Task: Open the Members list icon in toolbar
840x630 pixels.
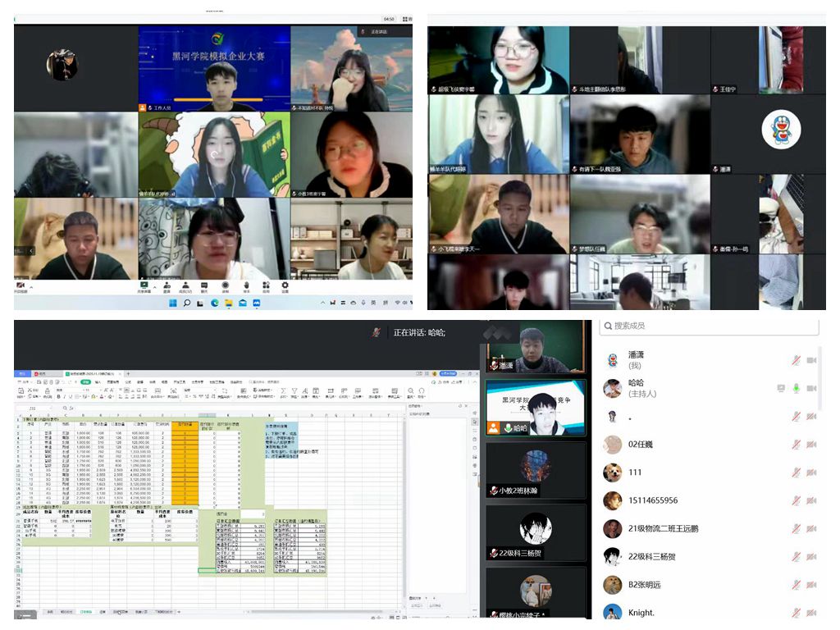Action: (x=186, y=286)
